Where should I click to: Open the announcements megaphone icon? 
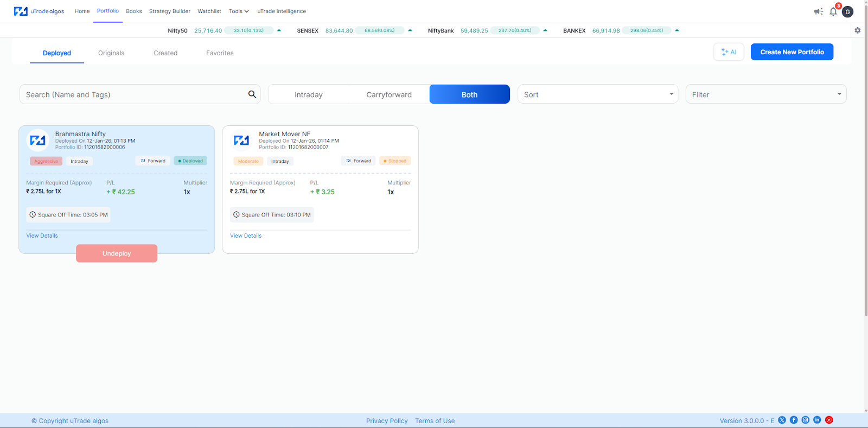[x=819, y=11]
